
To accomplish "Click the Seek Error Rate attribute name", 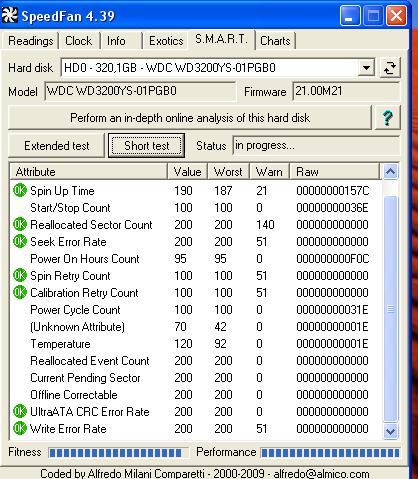I will pos(68,242).
